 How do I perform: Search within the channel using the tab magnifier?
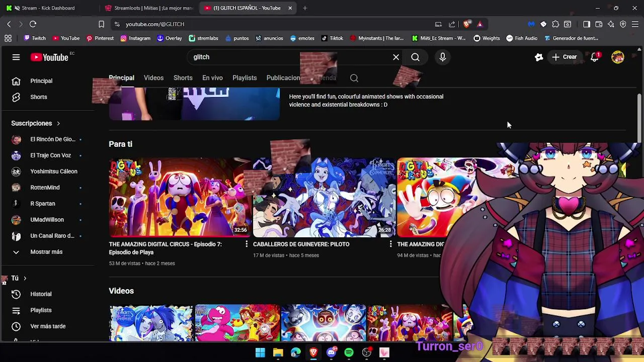354,78
